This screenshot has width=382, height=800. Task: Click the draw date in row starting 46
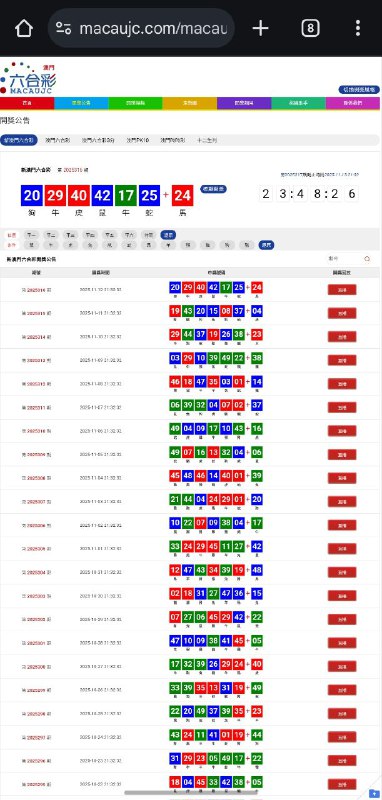[x=100, y=384]
